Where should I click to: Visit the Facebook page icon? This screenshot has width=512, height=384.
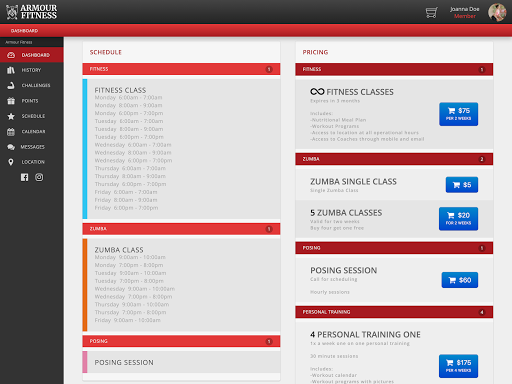tap(24, 177)
